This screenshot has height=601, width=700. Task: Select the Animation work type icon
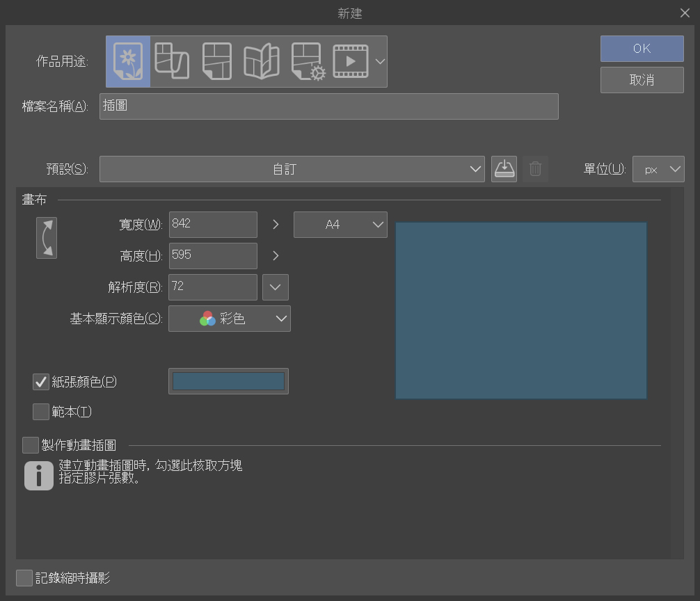pyautogui.click(x=351, y=61)
